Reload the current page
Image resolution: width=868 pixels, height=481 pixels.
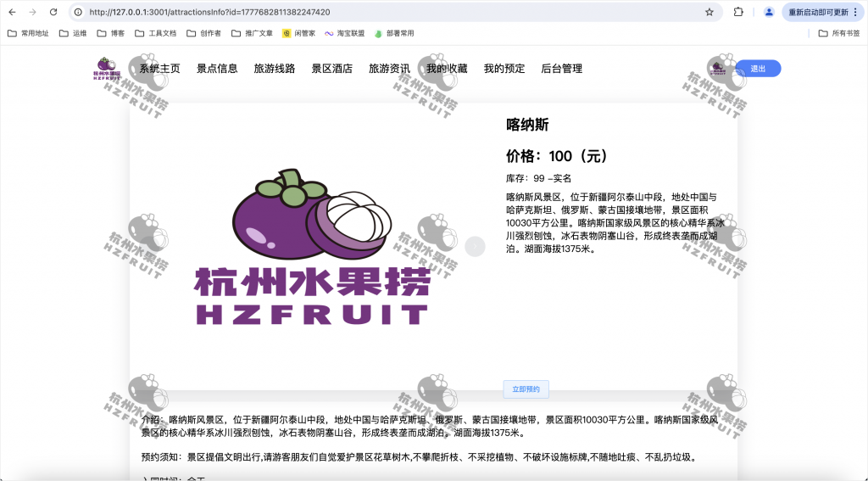pos(53,12)
